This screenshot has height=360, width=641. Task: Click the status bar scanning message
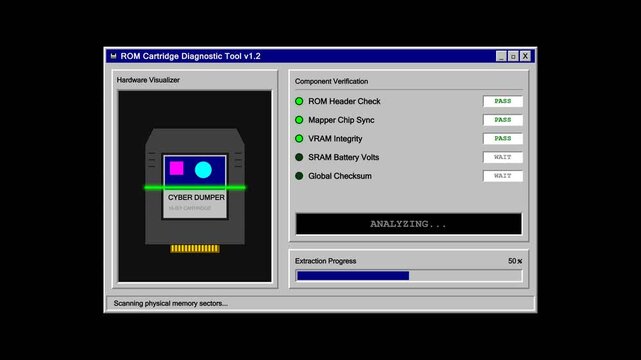click(171, 303)
